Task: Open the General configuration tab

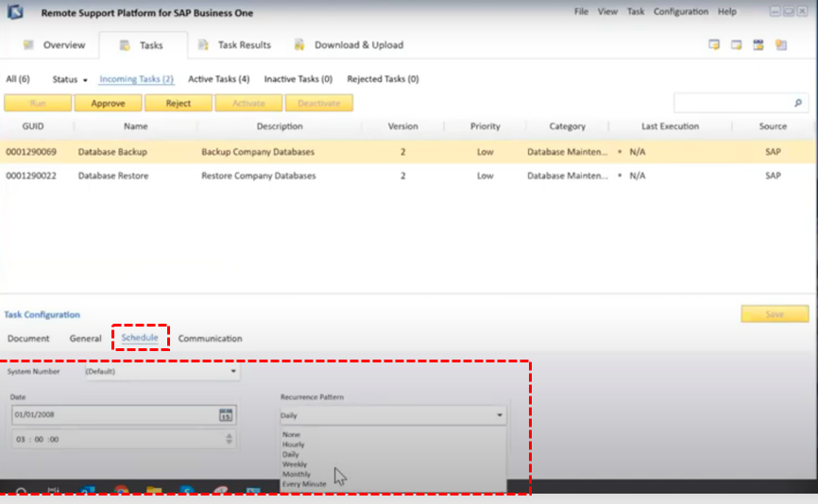Action: [x=86, y=339]
